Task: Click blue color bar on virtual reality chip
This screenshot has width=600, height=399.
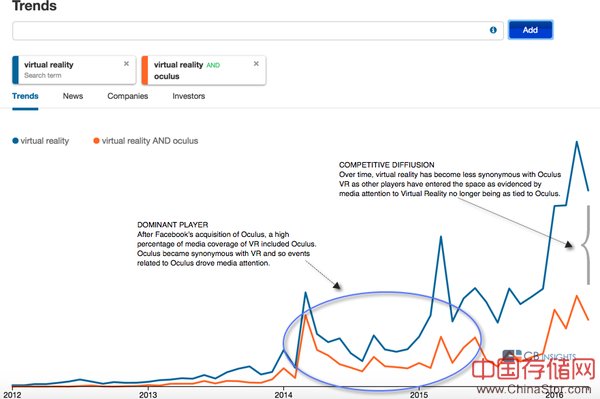Action: 15,70
